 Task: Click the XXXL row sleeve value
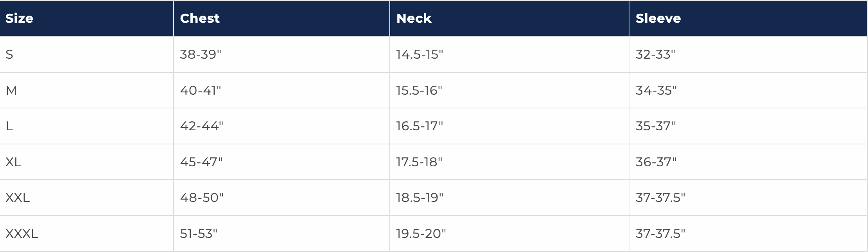(x=660, y=234)
